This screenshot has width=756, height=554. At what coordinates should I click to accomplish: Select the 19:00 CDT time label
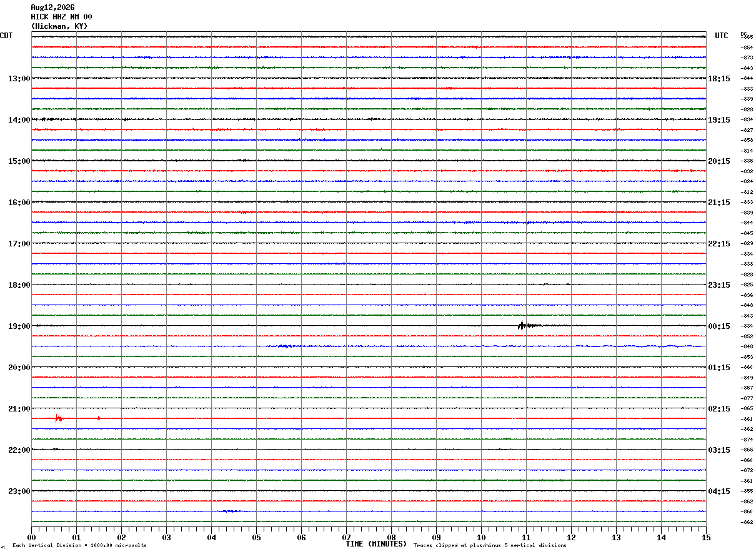(x=19, y=326)
